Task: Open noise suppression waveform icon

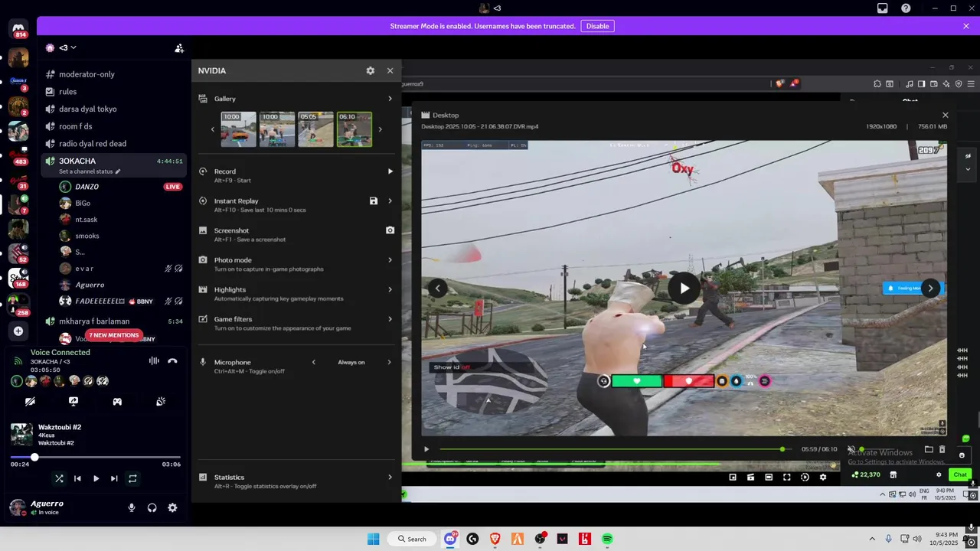Action: coord(154,360)
